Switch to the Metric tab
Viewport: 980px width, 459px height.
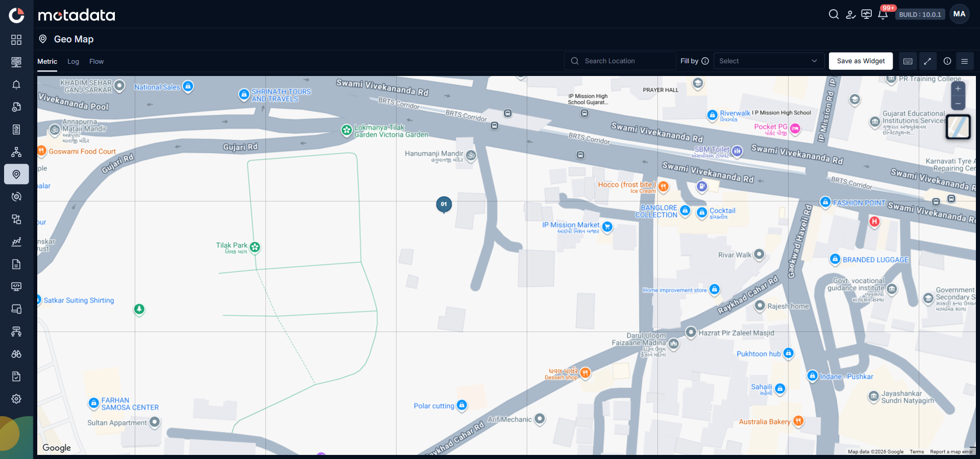coord(47,61)
